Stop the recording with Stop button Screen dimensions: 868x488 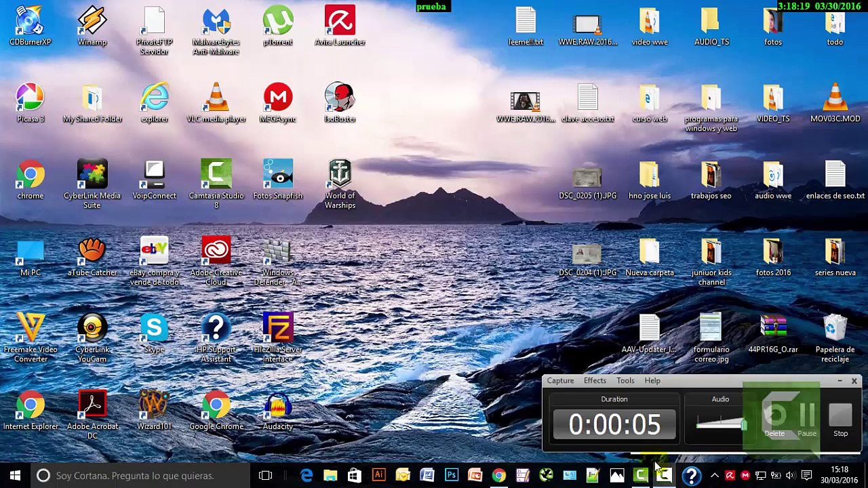coord(840,420)
